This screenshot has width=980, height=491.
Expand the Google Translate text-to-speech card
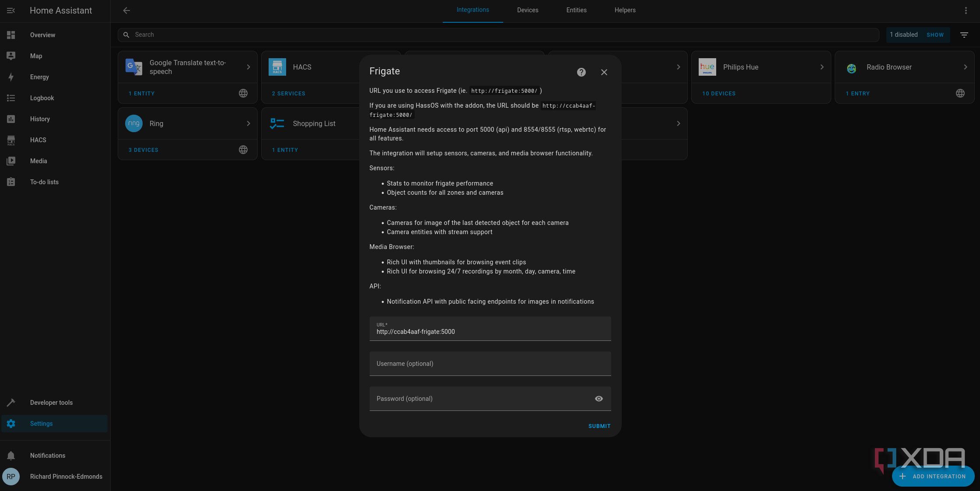click(x=248, y=67)
